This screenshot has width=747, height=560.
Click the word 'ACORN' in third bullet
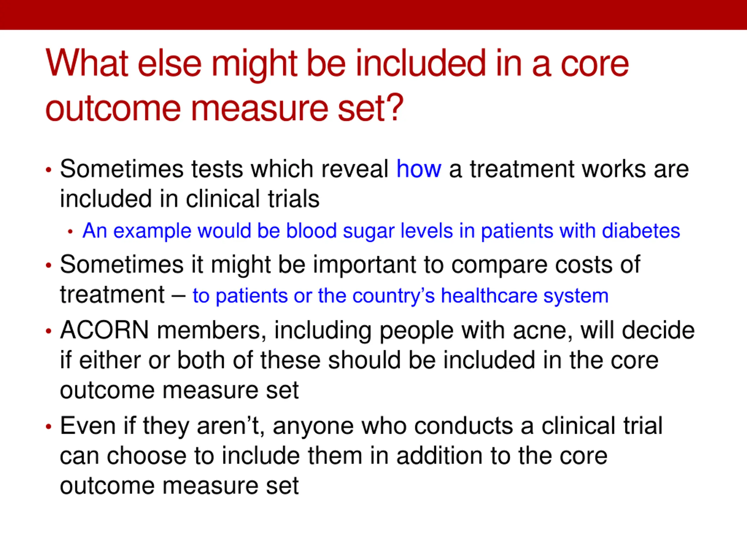coord(104,330)
